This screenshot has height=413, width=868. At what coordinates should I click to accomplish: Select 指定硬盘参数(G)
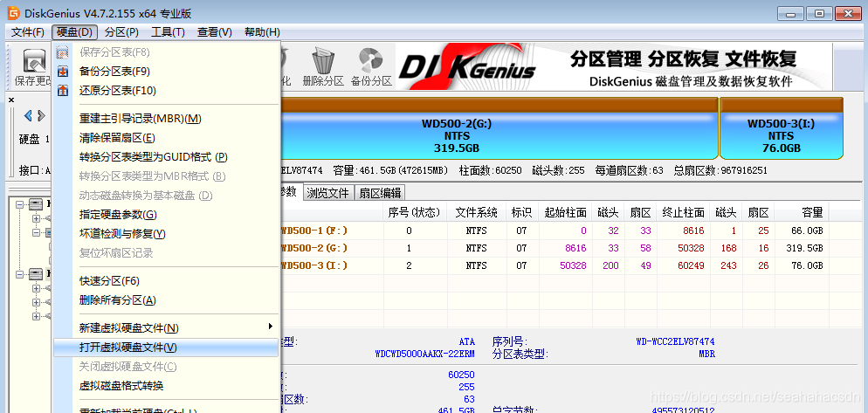166,214
